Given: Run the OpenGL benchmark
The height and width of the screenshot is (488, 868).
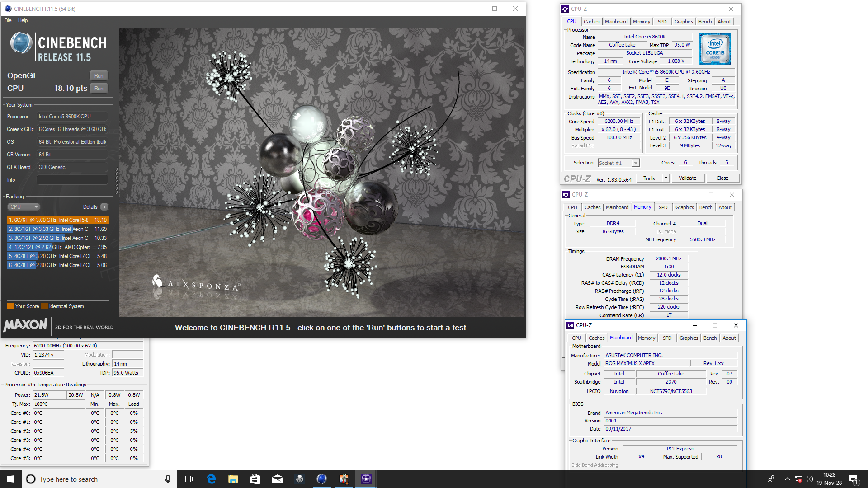Looking at the screenshot, I should (x=99, y=76).
